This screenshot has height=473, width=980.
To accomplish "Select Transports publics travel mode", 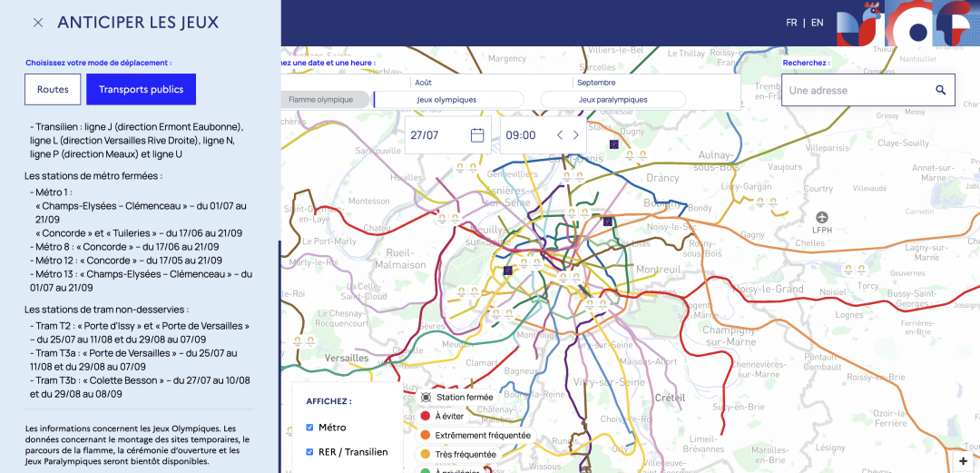I will [x=142, y=90].
